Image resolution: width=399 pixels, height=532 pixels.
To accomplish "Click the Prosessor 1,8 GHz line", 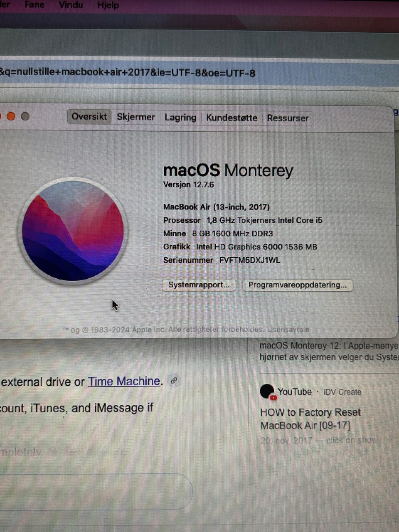I will pos(243,220).
